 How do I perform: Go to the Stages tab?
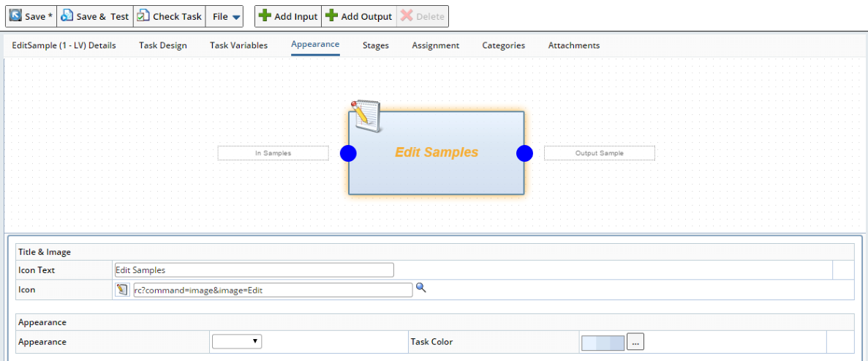click(376, 45)
